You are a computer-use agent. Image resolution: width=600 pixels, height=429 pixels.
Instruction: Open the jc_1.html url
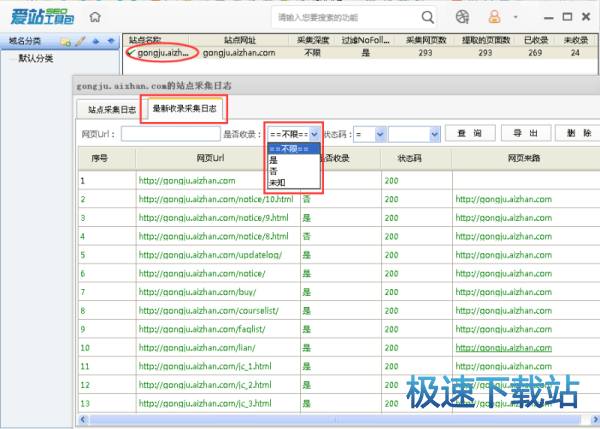205,366
